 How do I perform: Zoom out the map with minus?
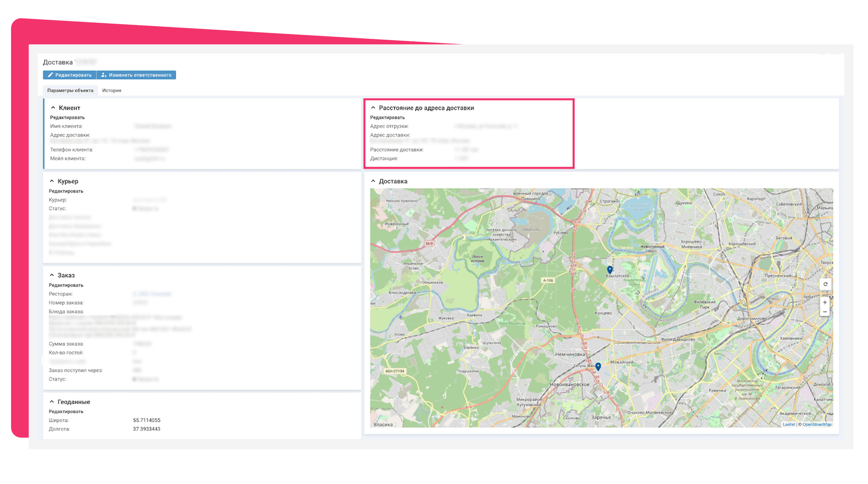click(x=825, y=312)
